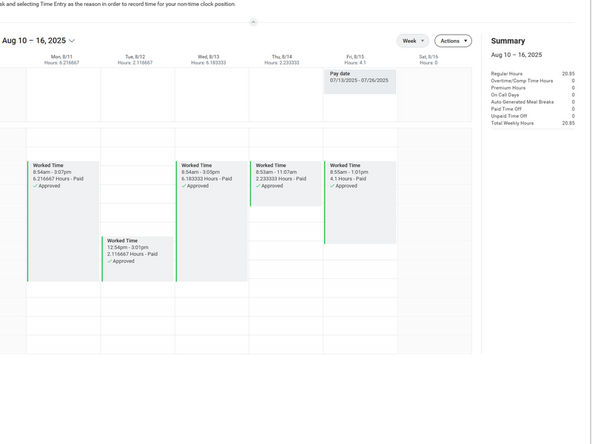
Task: Click the Tue, 8/12 column header
Action: click(135, 60)
